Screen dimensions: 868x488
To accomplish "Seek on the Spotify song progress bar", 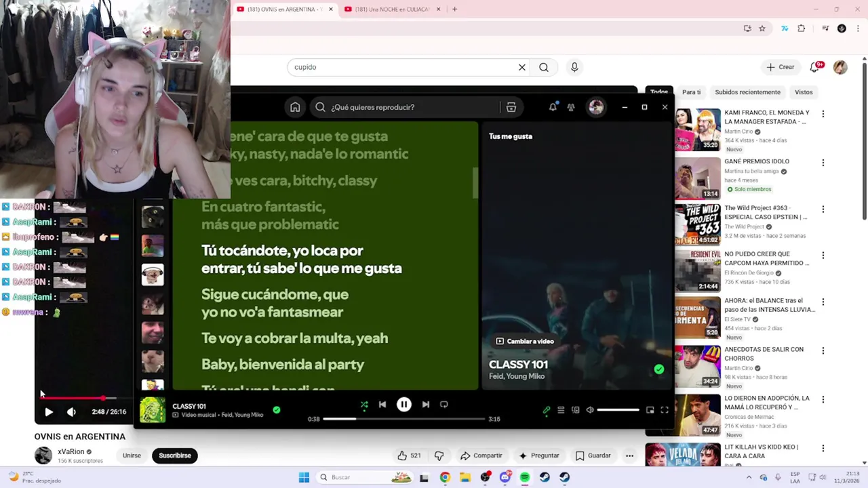I will pos(404,419).
